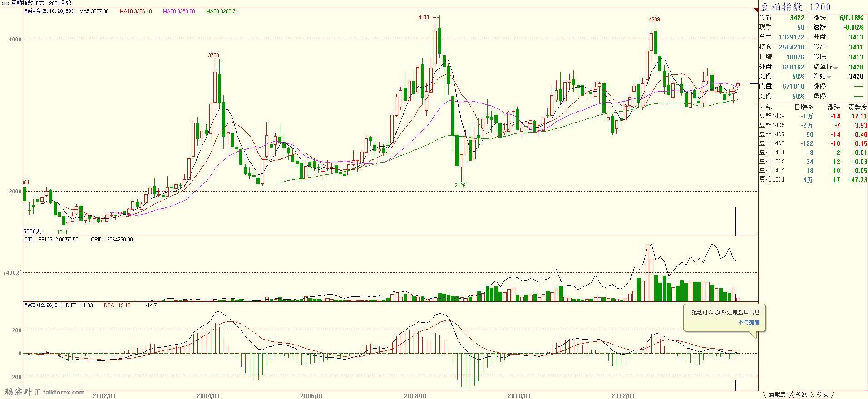The height and width of the screenshot is (399, 868).
Task: Click the 2126 low price marker
Action: [x=460, y=186]
